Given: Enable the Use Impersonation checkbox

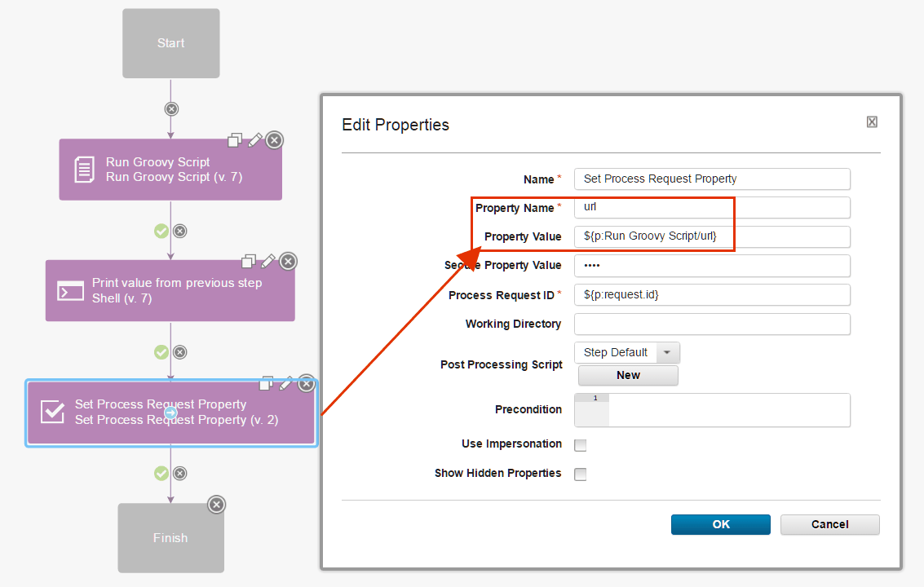Looking at the screenshot, I should (x=580, y=444).
